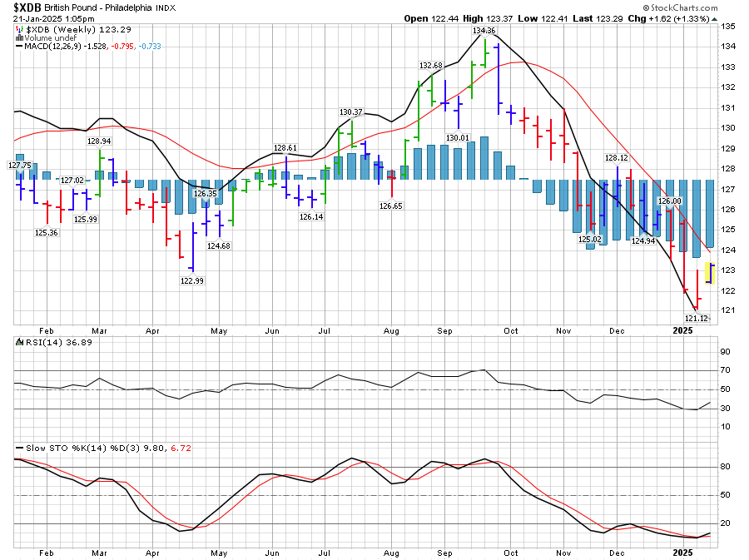Click the 2025 marker on main chart axis
Viewport: 749px width, 560px height.
(x=682, y=330)
